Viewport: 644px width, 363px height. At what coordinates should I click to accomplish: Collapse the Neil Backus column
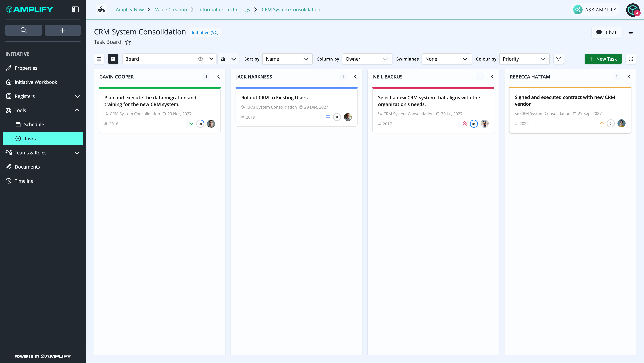[x=492, y=77]
